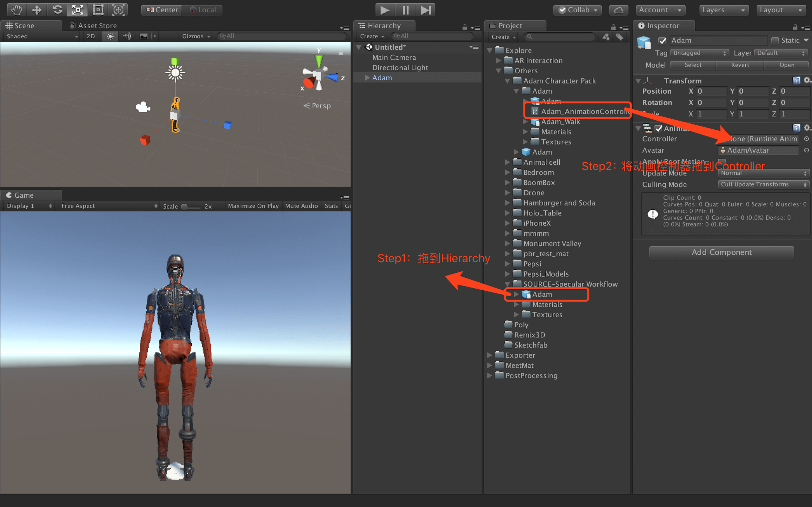Toggle scene lighting sun icon
Image resolution: width=812 pixels, height=507 pixels.
click(110, 36)
